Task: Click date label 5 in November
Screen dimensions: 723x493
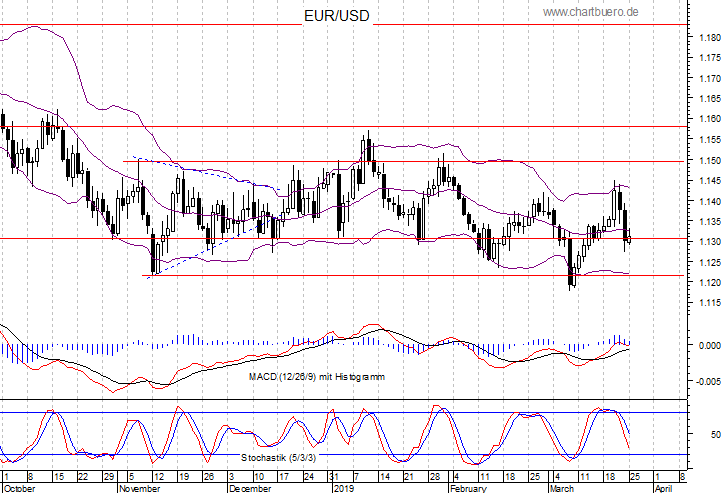Action: coord(131,477)
